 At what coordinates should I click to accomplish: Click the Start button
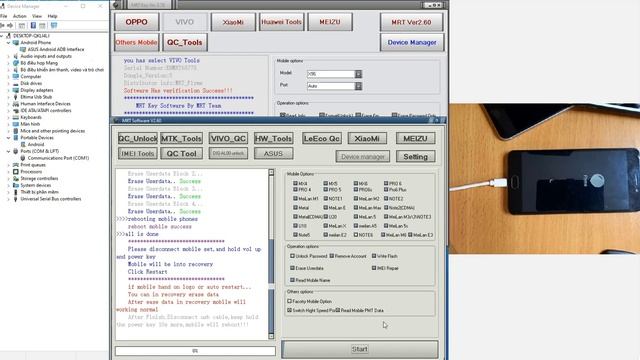point(360,349)
